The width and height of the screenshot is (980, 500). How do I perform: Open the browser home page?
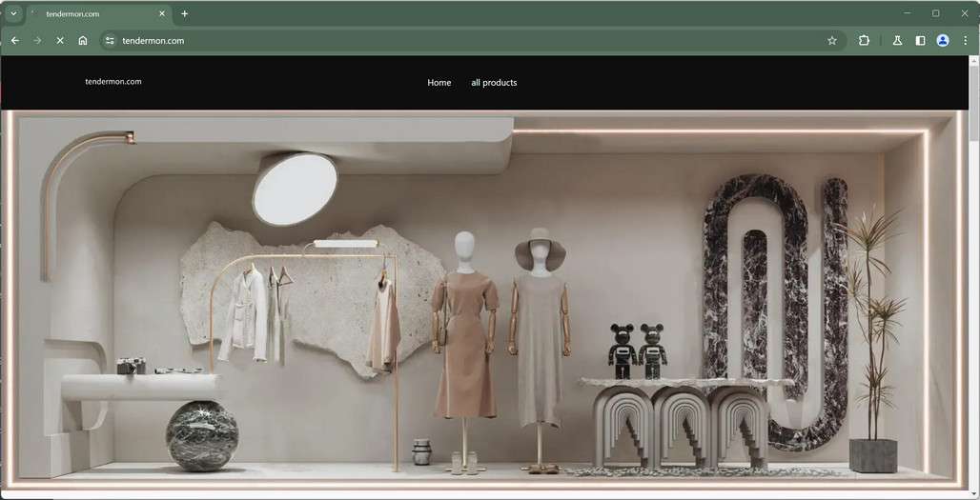coord(83,41)
